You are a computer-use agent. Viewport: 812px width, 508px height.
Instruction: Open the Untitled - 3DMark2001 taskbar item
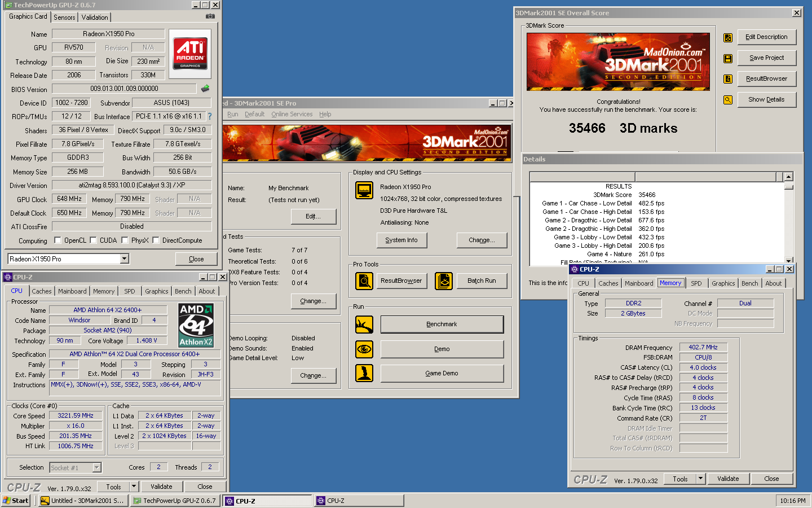pyautogui.click(x=82, y=501)
